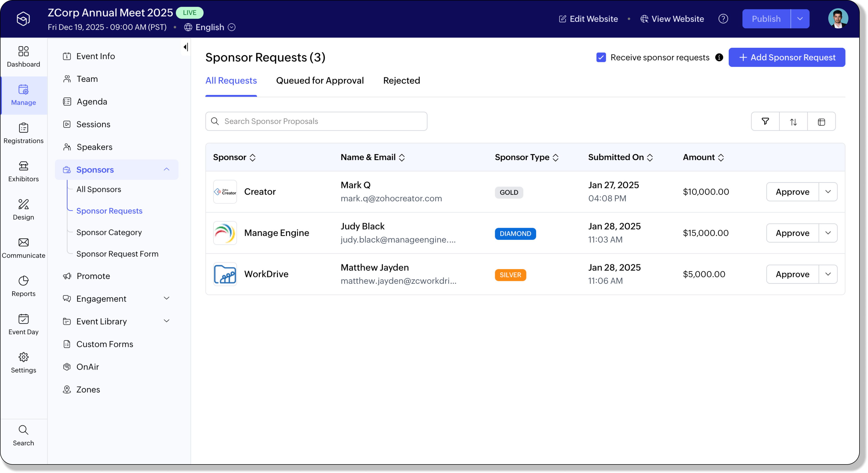
Task: Click Add Sponsor Request button
Action: 786,57
